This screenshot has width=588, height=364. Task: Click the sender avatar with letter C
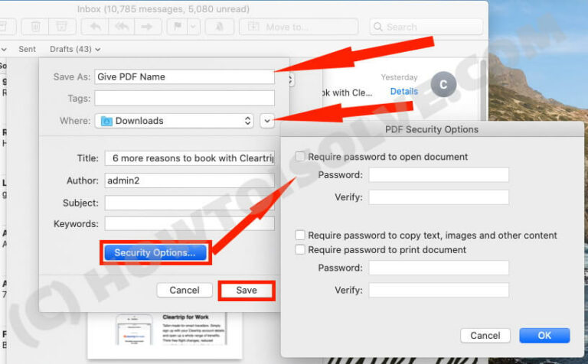click(x=443, y=84)
